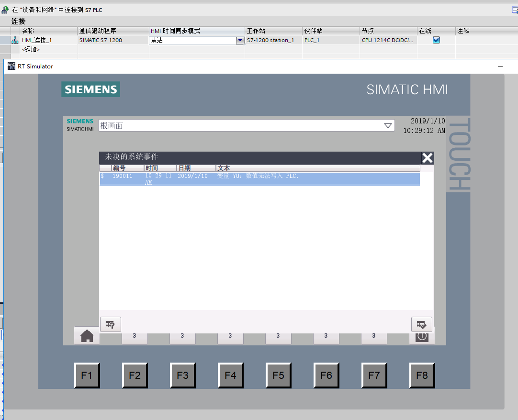Screen dimensions: 518x420
Task: Click the SIEMENS logo on HMI header
Action: point(90,89)
